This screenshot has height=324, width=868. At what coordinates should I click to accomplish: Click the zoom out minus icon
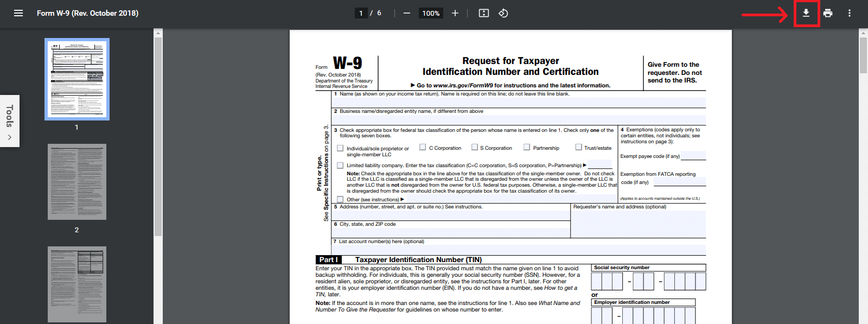407,13
